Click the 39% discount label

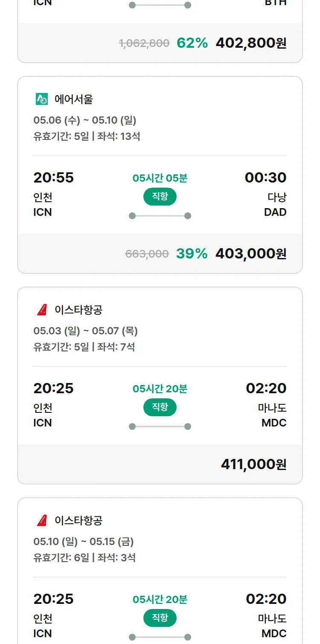click(x=192, y=253)
